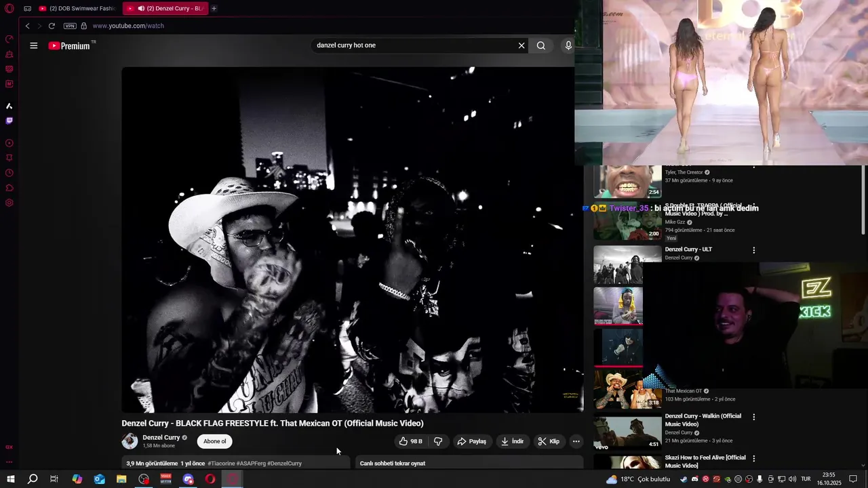The image size is (868, 488).
Task: Select the Denzel Curry tab
Action: (x=166, y=9)
